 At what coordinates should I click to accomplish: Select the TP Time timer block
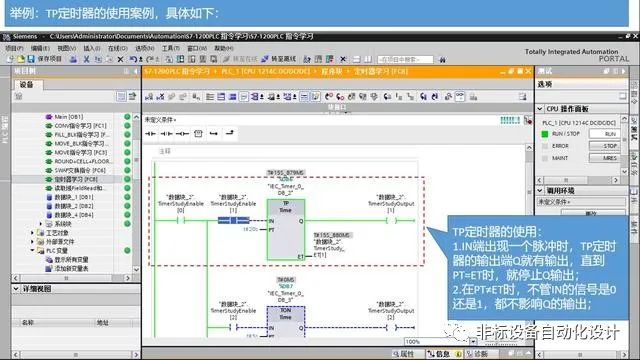(286, 229)
